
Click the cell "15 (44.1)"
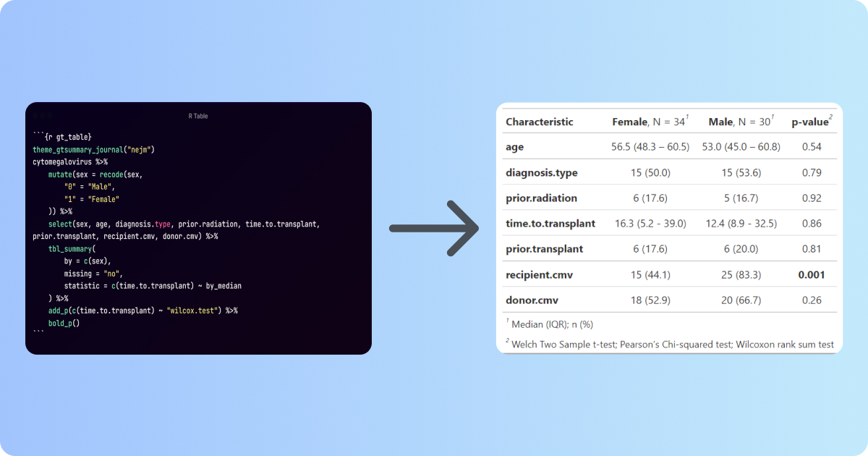[x=650, y=275]
